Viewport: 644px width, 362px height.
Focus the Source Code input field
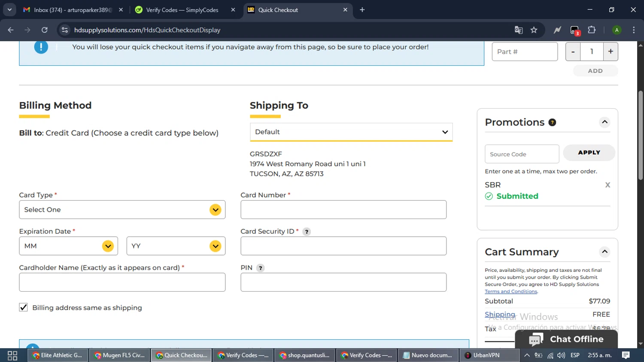click(x=522, y=154)
